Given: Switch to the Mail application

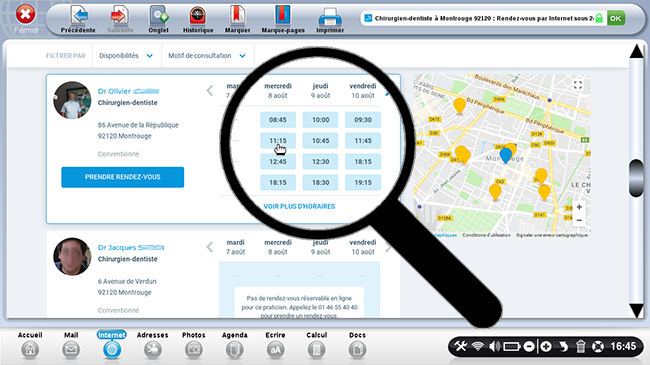Looking at the screenshot, I should click(71, 345).
